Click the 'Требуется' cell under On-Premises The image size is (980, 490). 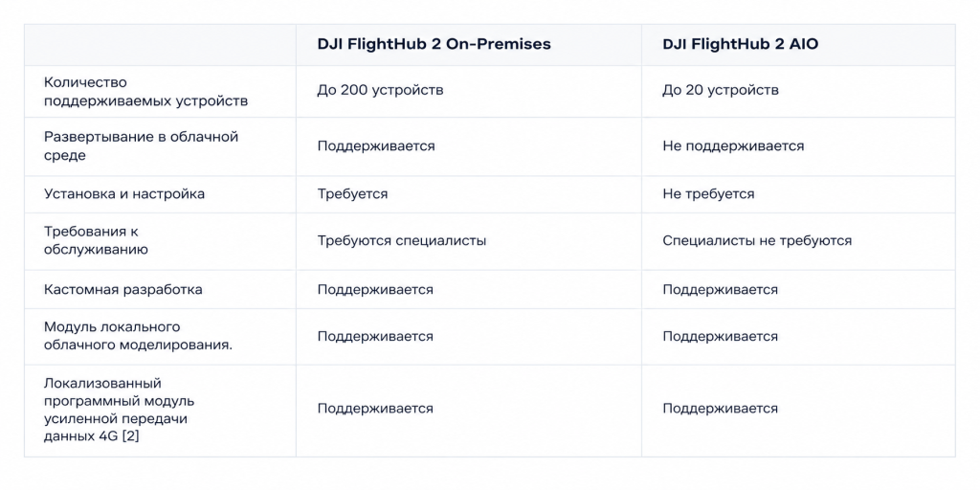coord(352,193)
